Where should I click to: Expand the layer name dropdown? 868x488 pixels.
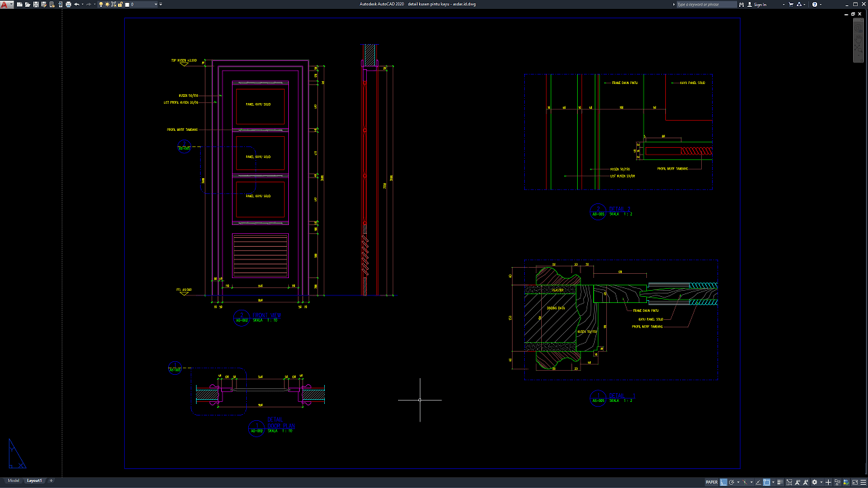[156, 4]
